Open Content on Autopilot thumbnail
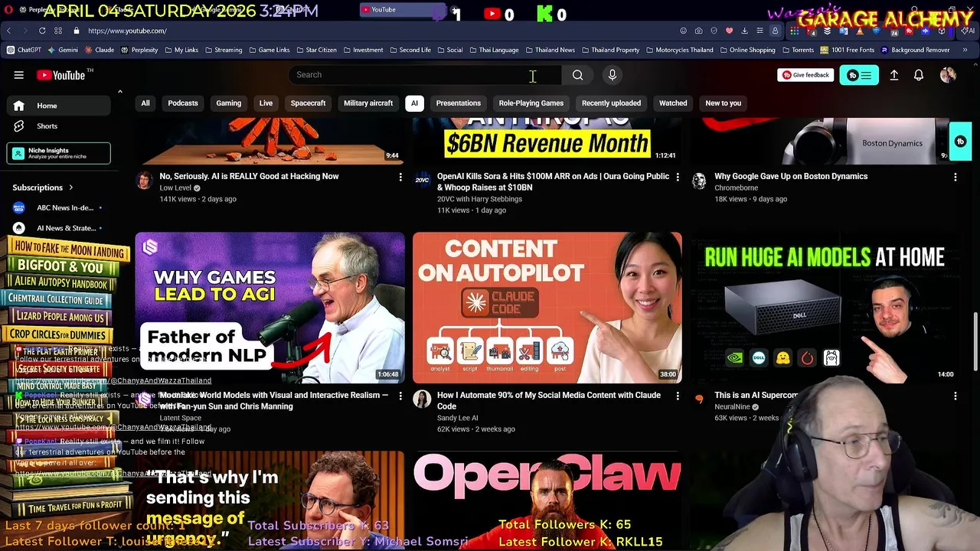 (547, 308)
